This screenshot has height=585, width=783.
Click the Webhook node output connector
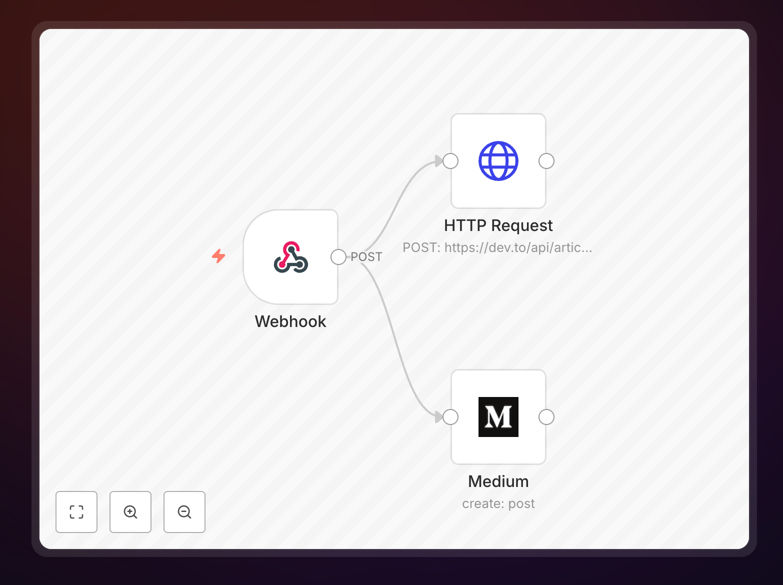click(338, 257)
